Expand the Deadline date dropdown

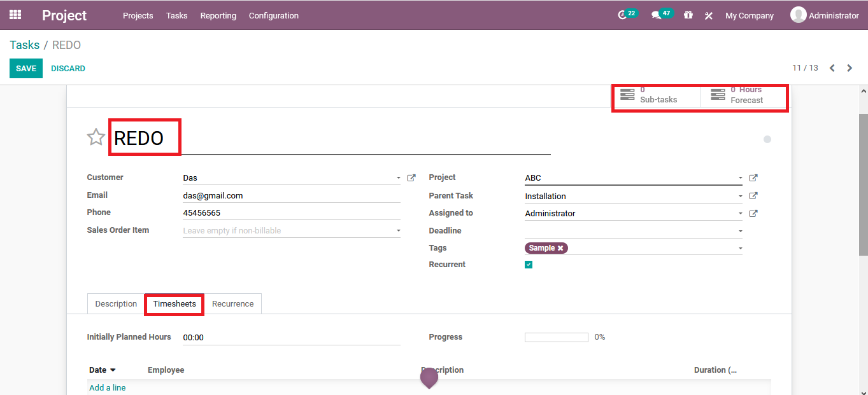pos(740,231)
